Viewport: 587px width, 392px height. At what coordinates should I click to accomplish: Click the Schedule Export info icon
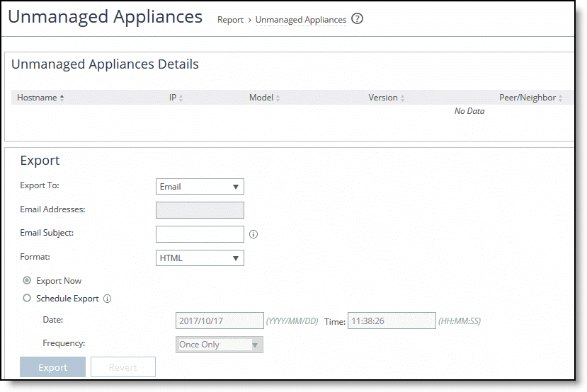point(108,299)
